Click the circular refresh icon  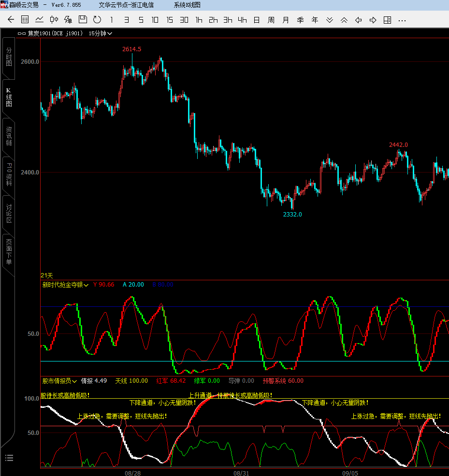97,20
